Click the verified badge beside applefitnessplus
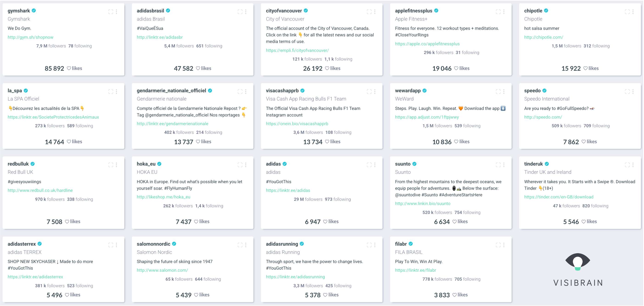 pyautogui.click(x=436, y=11)
